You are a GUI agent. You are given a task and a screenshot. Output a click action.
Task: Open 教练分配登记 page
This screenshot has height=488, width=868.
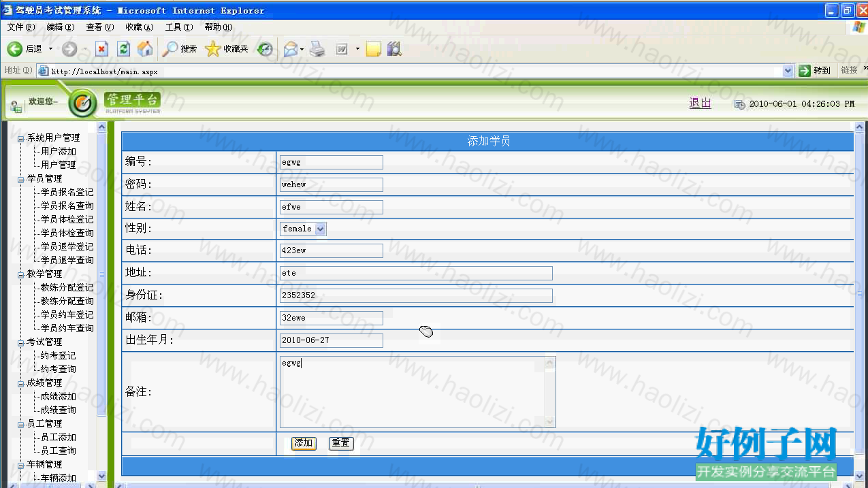point(67,287)
